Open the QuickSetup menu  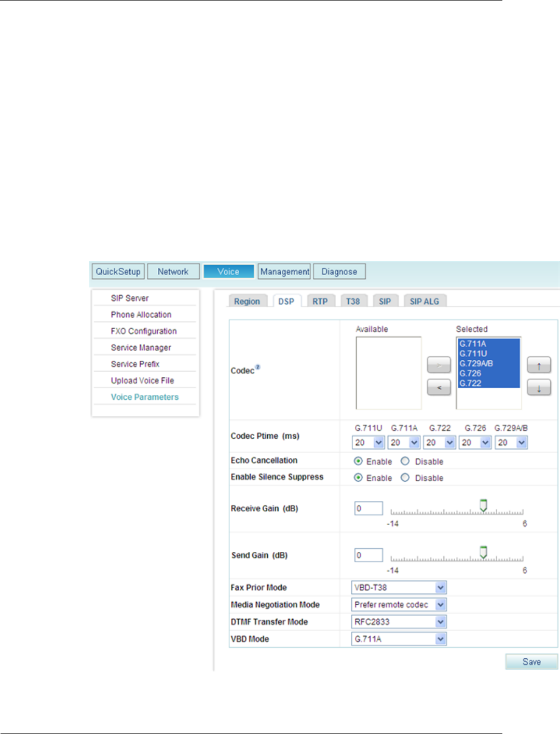tap(118, 271)
